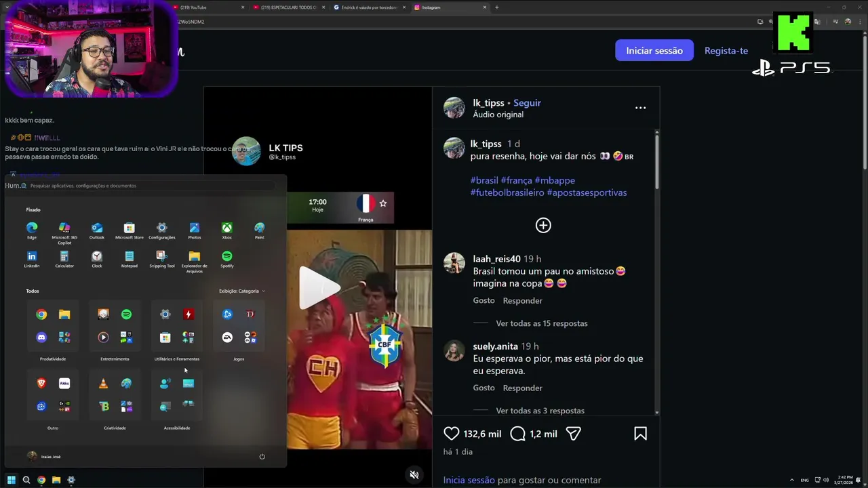Viewport: 868px width, 488px height.
Task: Open comments via the speech bubble icon
Action: [517, 434]
